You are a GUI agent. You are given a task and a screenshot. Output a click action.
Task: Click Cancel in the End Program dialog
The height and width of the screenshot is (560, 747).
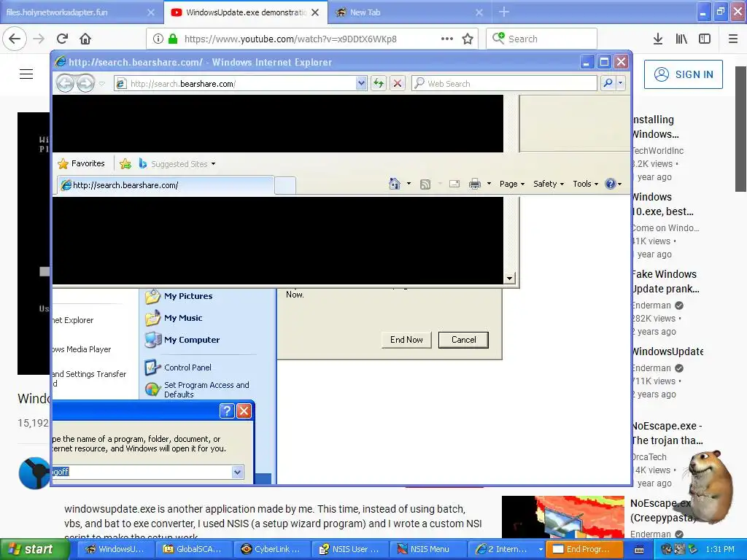[x=463, y=340]
